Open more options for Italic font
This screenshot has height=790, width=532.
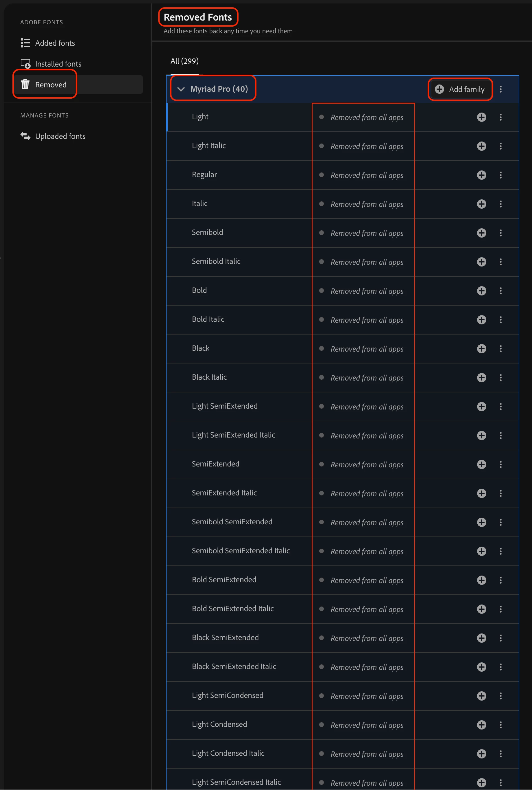pyautogui.click(x=501, y=204)
